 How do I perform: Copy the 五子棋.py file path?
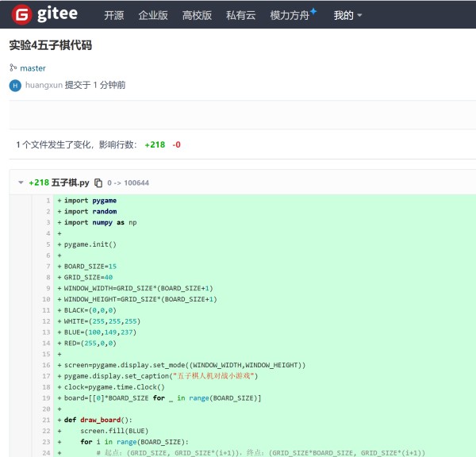[x=98, y=182]
